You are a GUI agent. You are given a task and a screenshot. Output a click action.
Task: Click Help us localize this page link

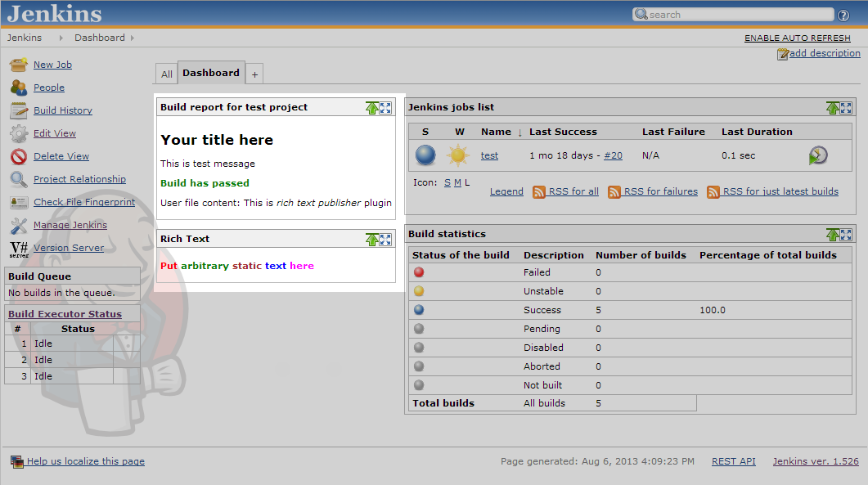pyautogui.click(x=86, y=461)
